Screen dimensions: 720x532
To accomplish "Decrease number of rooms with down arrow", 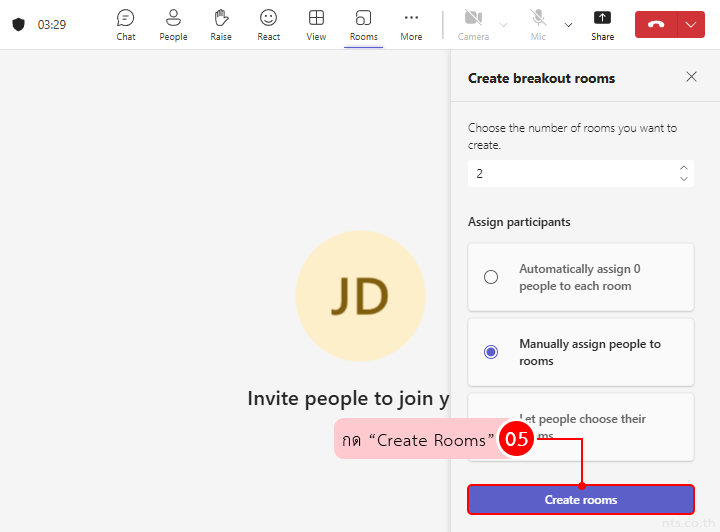I will (684, 179).
